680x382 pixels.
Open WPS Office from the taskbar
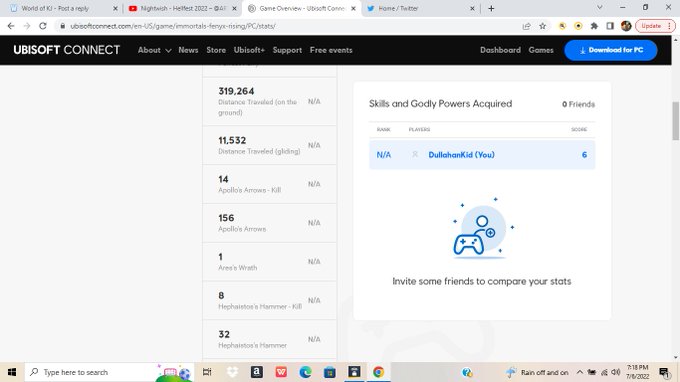point(281,372)
